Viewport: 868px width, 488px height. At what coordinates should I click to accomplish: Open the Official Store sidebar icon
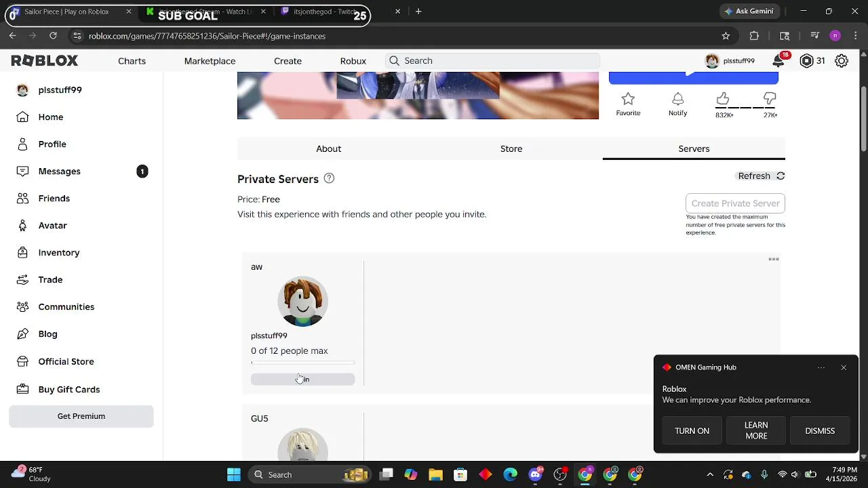pyautogui.click(x=22, y=362)
